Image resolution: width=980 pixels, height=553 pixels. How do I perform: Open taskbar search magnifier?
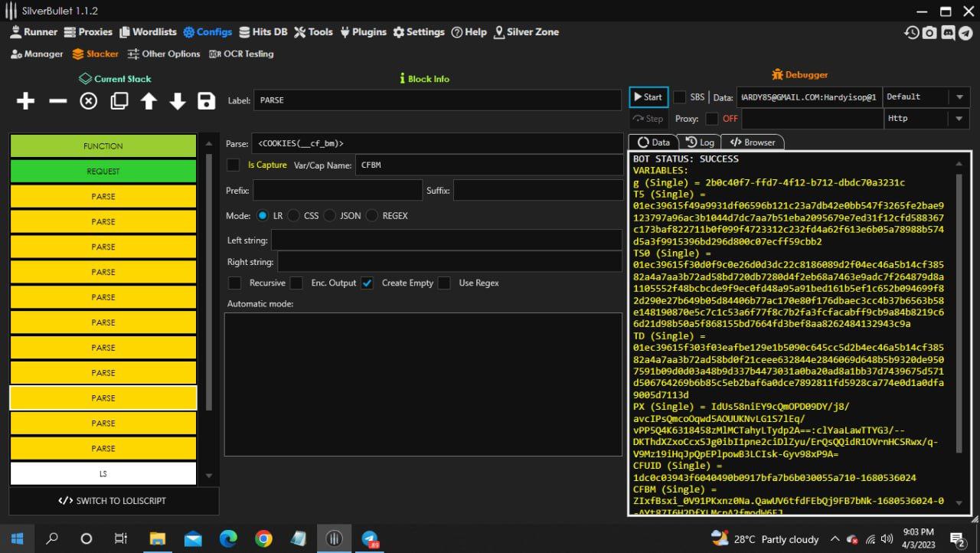tap(52, 538)
